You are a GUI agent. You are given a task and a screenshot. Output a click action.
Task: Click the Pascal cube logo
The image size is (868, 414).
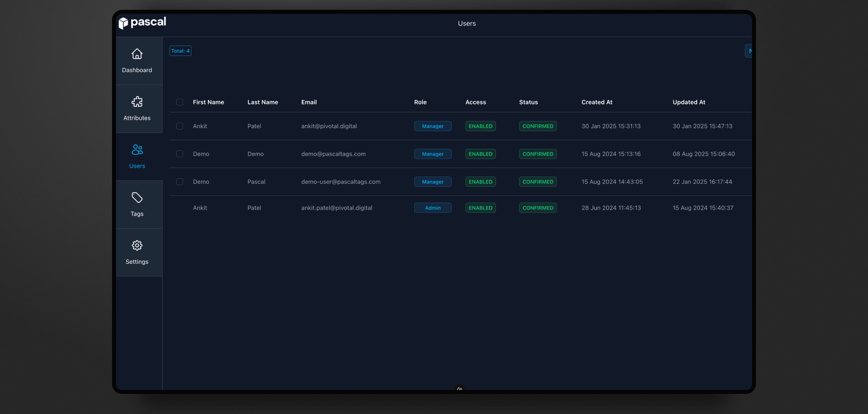pos(123,23)
